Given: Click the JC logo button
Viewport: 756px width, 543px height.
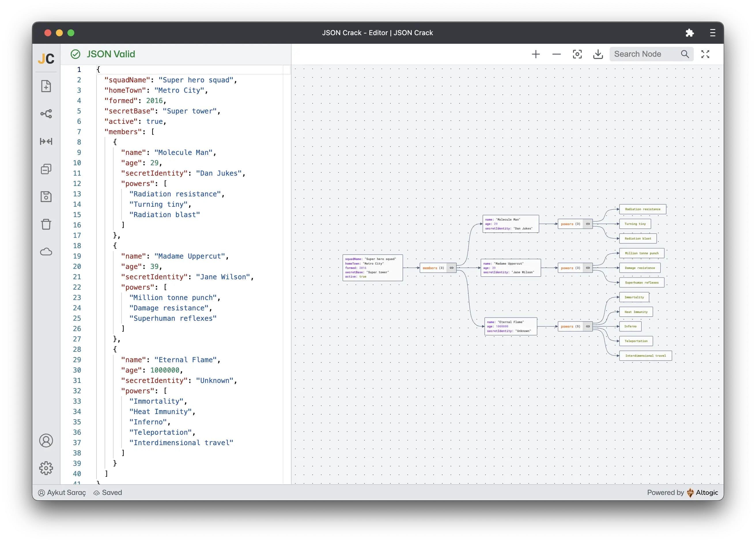Looking at the screenshot, I should 46,59.
